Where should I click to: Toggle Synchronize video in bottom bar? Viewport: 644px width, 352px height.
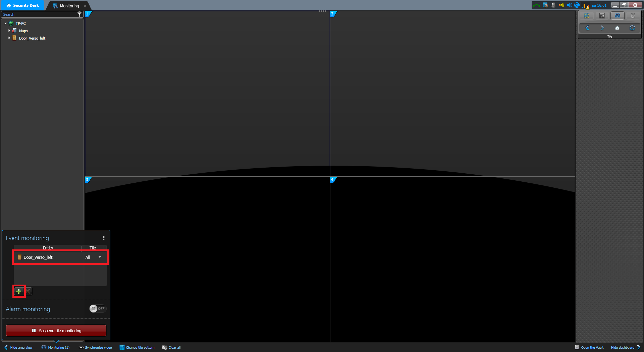(x=95, y=347)
